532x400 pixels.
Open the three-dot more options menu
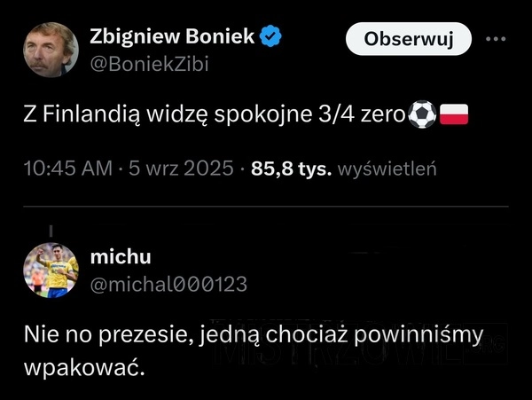point(496,40)
